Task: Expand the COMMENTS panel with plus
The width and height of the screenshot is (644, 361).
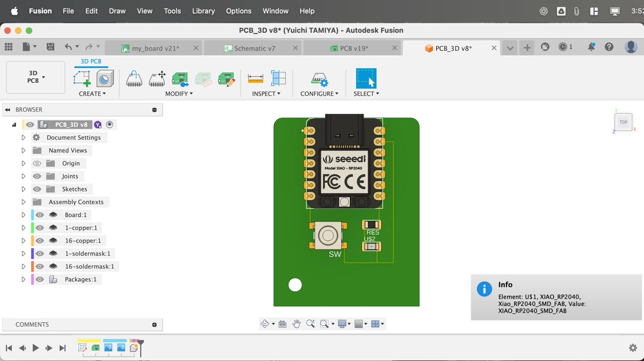Action: coord(155,325)
